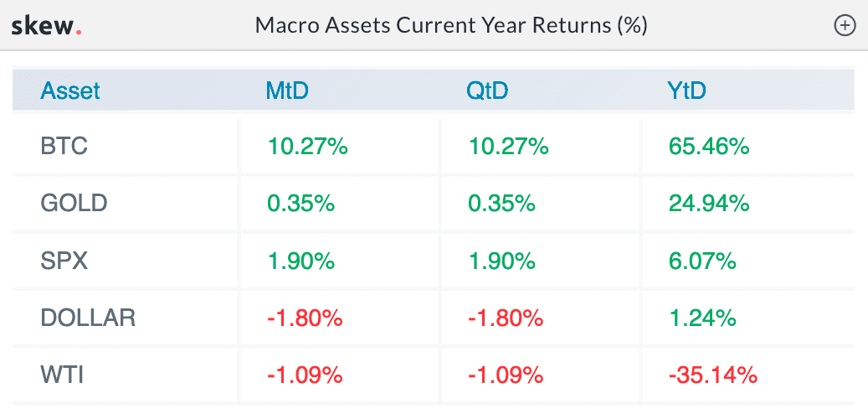Click WTI YtD value -35.14%
Viewport: 868px width, 419px height.
[712, 375]
